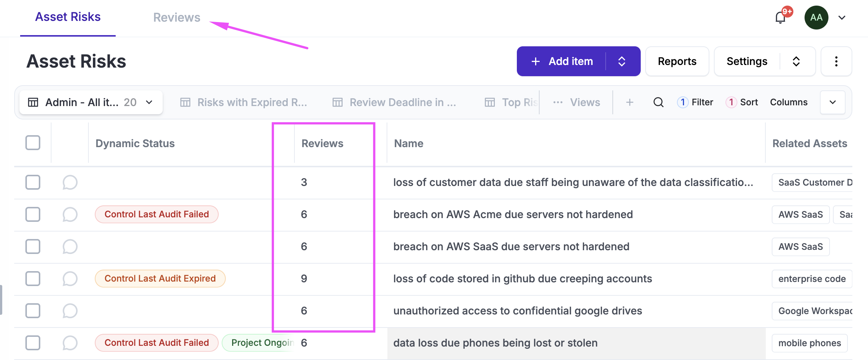The width and height of the screenshot is (868, 360).
Task: Open comment bubble on customer data loss row
Action: 70,182
